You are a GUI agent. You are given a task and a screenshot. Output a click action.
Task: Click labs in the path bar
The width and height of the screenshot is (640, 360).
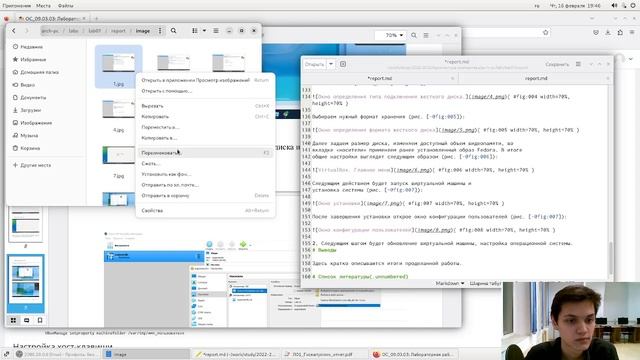tap(73, 31)
